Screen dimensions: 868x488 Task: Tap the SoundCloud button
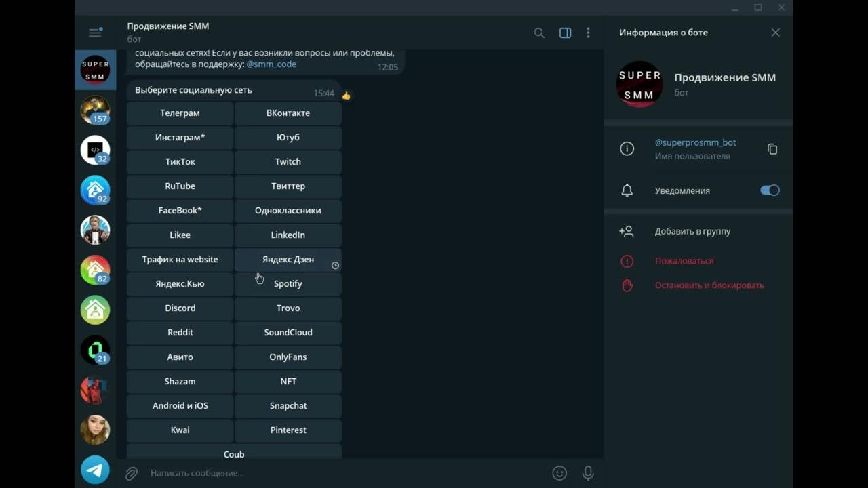288,333
